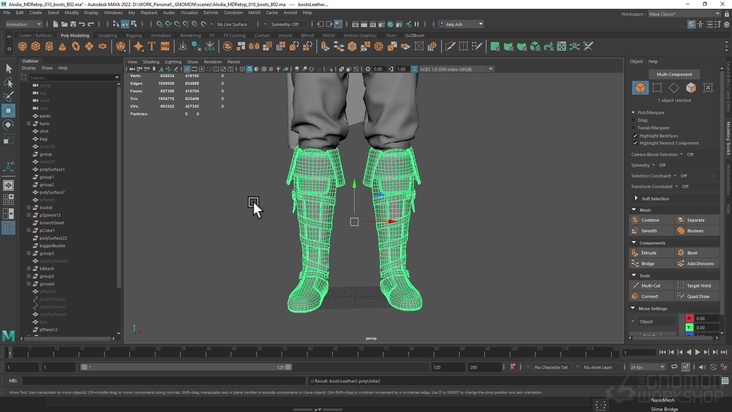732x412 pixels.
Task: Click the Target Weld button
Action: click(697, 286)
